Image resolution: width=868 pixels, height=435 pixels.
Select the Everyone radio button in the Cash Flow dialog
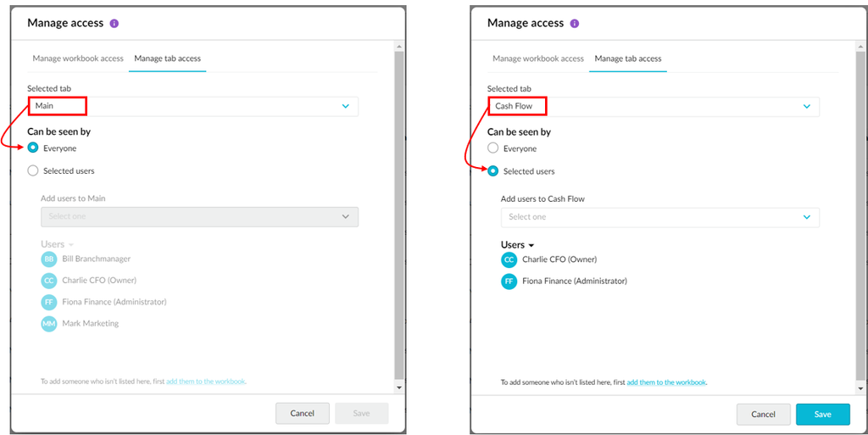click(x=493, y=148)
